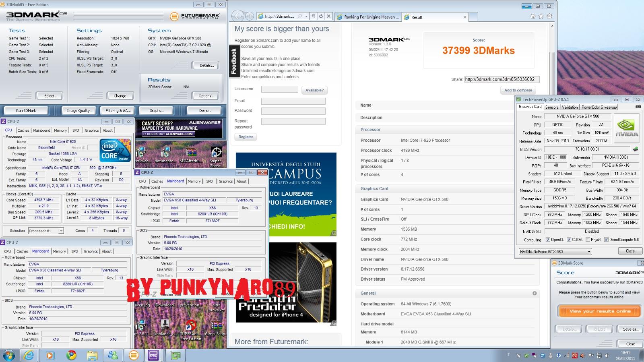Toggle compatibility view icon in address bar
Screen dimensions: 644x362
pyautogui.click(x=313, y=17)
